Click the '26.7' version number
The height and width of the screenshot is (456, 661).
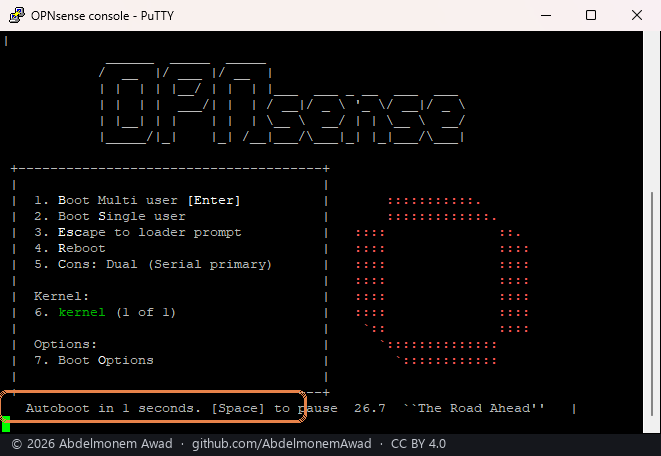370,408
